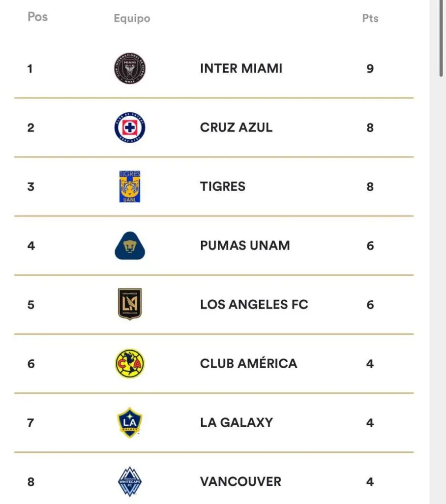Image resolution: width=446 pixels, height=504 pixels.
Task: Click the Inter Miami club crest
Action: pos(130,68)
